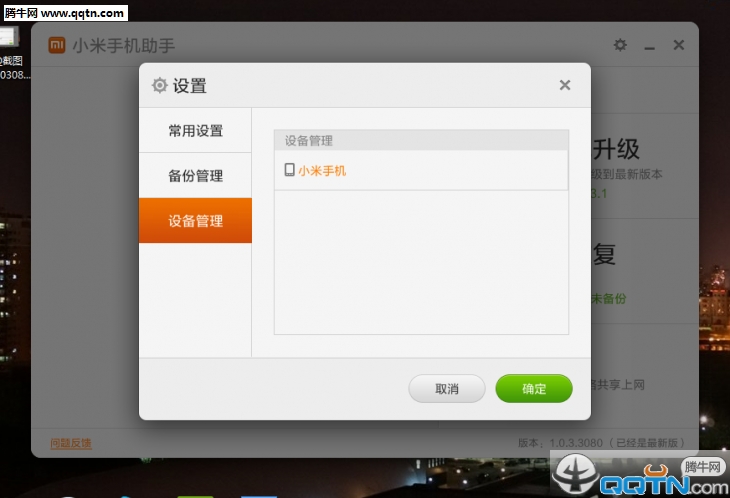Close the 小米手机助手 main window
The image size is (730, 498).
point(679,45)
